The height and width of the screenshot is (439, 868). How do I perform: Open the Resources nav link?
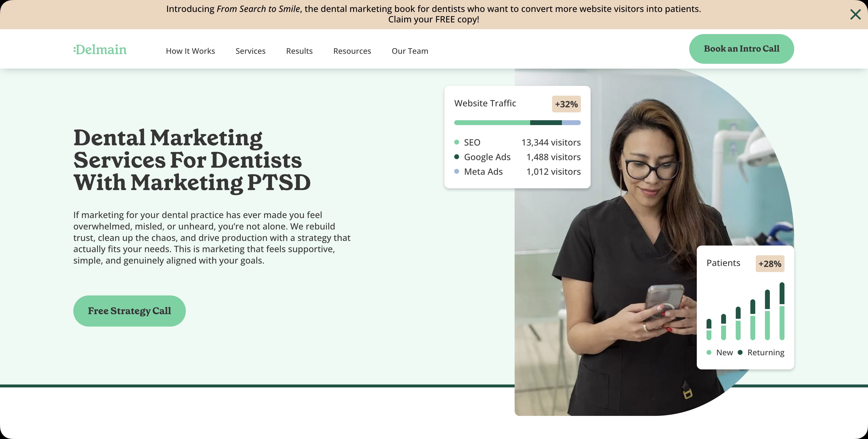pyautogui.click(x=352, y=51)
